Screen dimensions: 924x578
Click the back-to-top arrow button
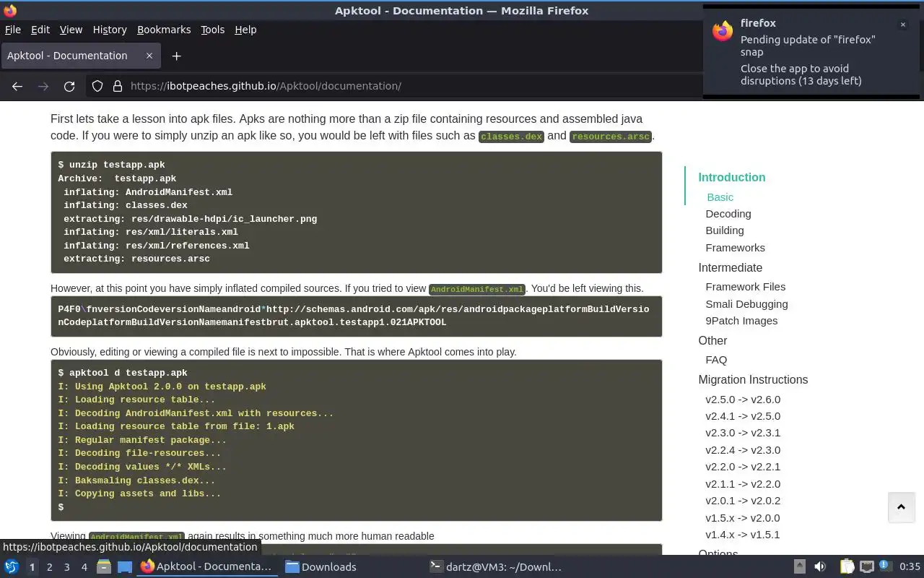tap(901, 506)
